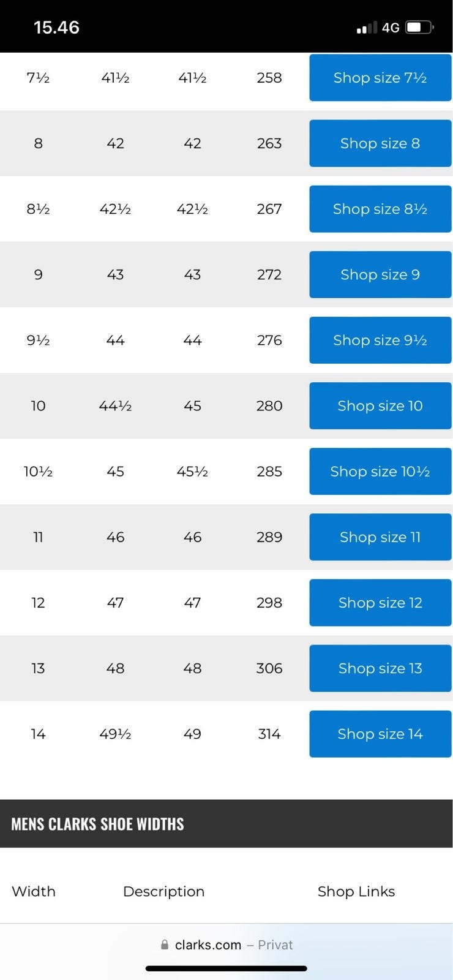Click Shop size 9½ button
Image resolution: width=453 pixels, height=980 pixels.
tap(380, 340)
